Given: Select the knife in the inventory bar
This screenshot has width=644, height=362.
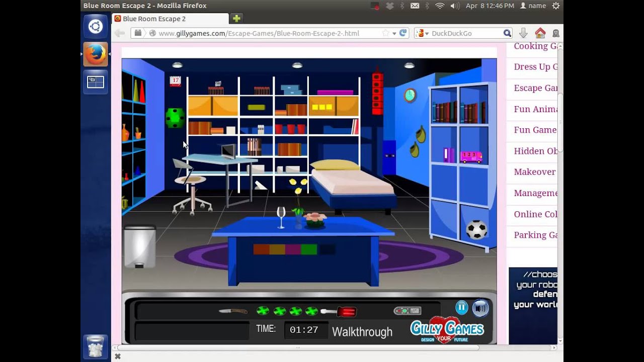Looking at the screenshot, I should pos(233,311).
